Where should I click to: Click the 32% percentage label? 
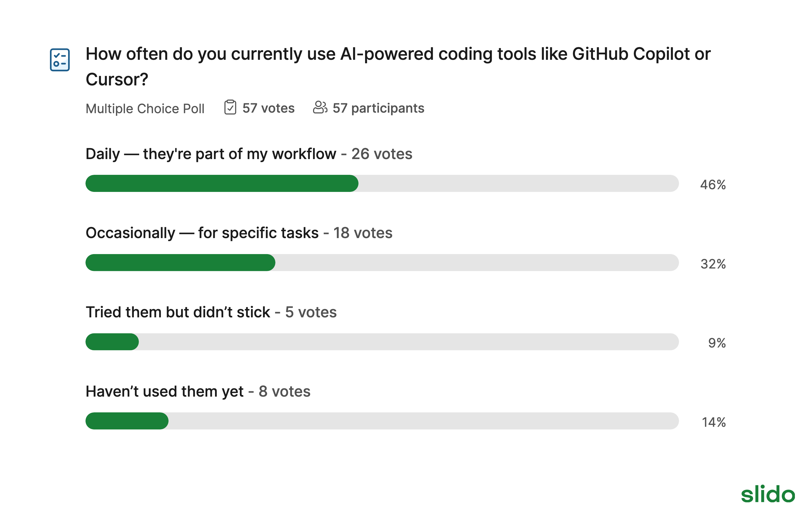[x=713, y=264]
